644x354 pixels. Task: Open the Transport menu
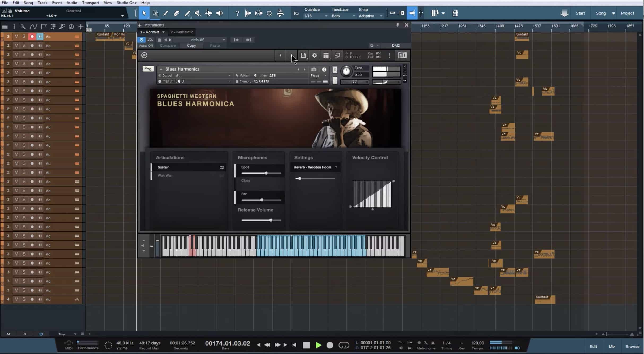point(90,3)
